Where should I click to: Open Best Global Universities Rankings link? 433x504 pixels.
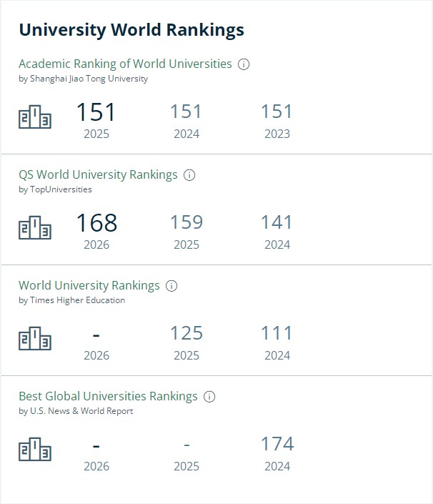(108, 396)
